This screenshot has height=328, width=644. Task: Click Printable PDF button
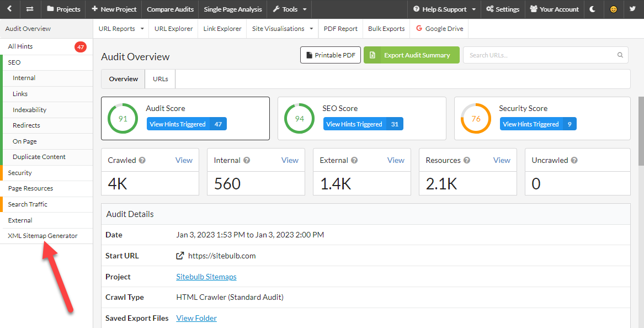tap(331, 55)
